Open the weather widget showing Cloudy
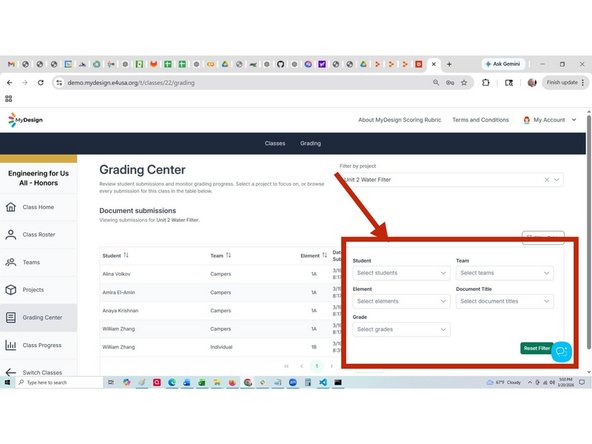This screenshot has width=592, height=444. coord(503,382)
